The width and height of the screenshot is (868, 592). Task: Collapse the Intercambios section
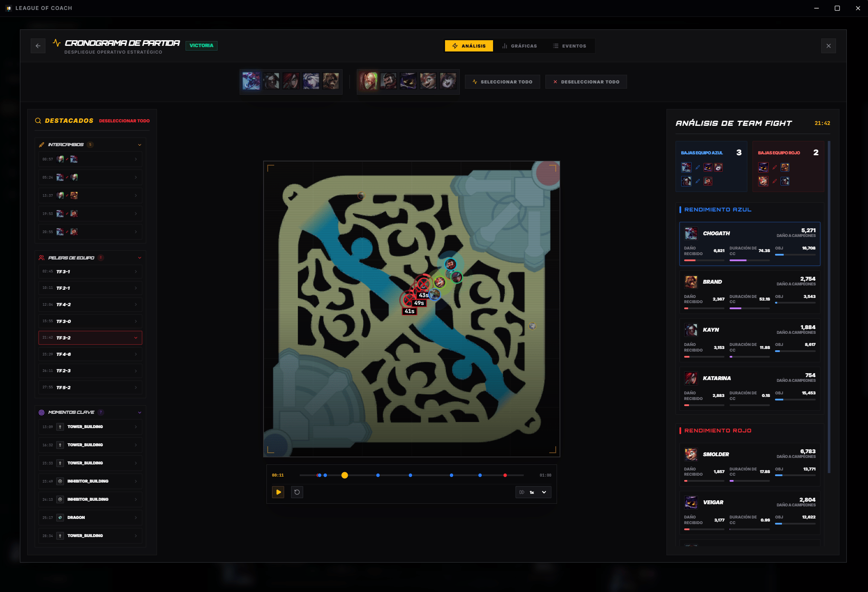[140, 145]
